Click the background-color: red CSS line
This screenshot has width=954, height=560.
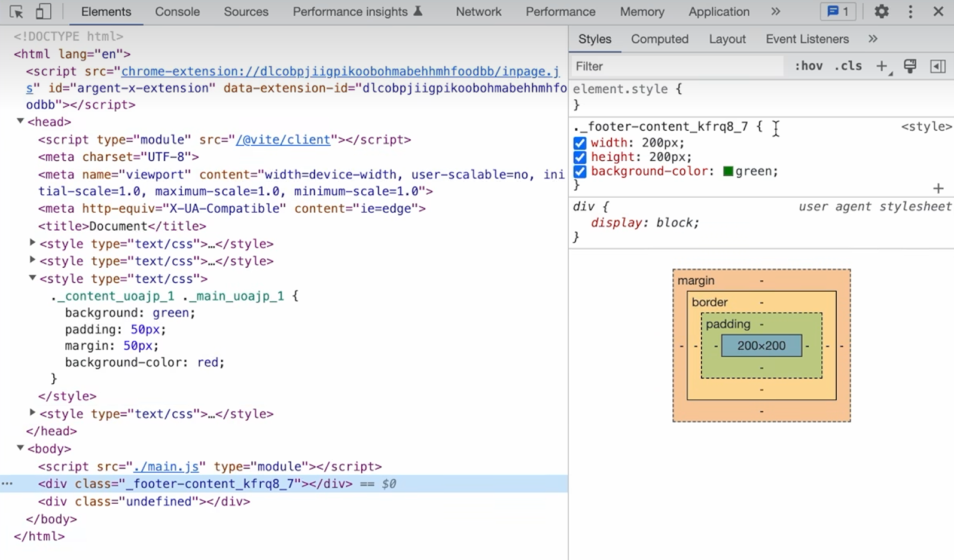click(145, 362)
